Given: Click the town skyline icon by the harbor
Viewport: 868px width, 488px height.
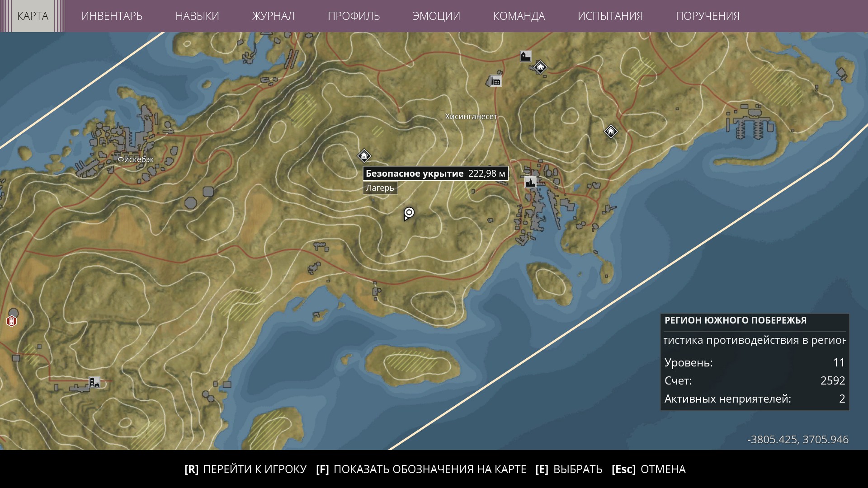Looking at the screenshot, I should coord(530,182).
